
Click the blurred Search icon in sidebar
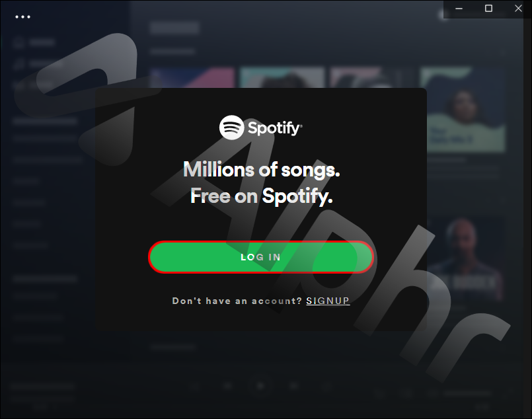click(19, 64)
